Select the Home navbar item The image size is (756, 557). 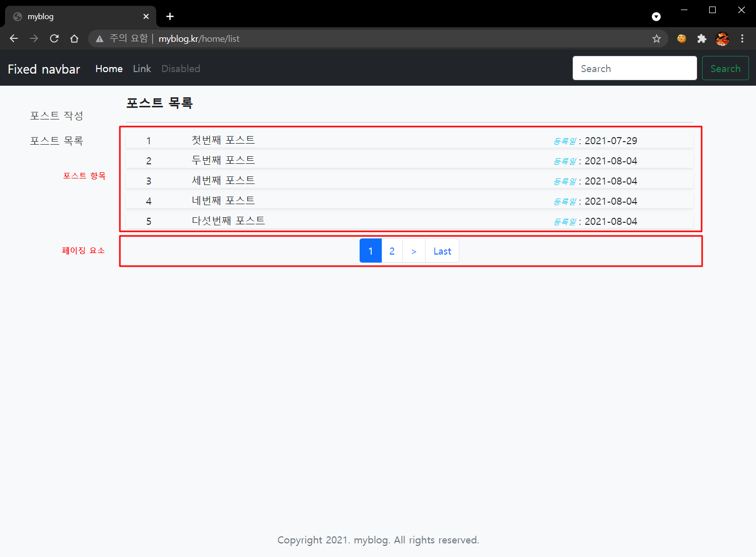click(x=109, y=69)
